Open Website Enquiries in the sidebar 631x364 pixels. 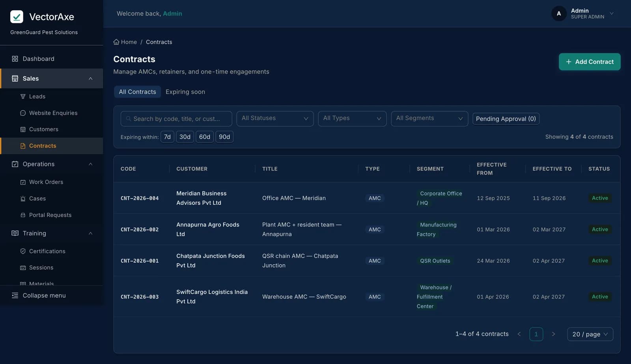pos(51,113)
